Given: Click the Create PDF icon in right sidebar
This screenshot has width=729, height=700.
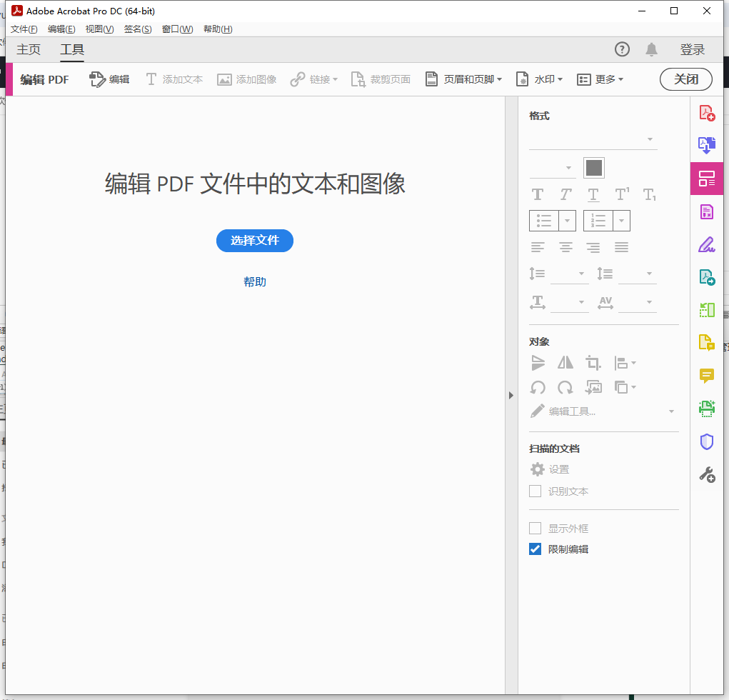Looking at the screenshot, I should click(707, 113).
